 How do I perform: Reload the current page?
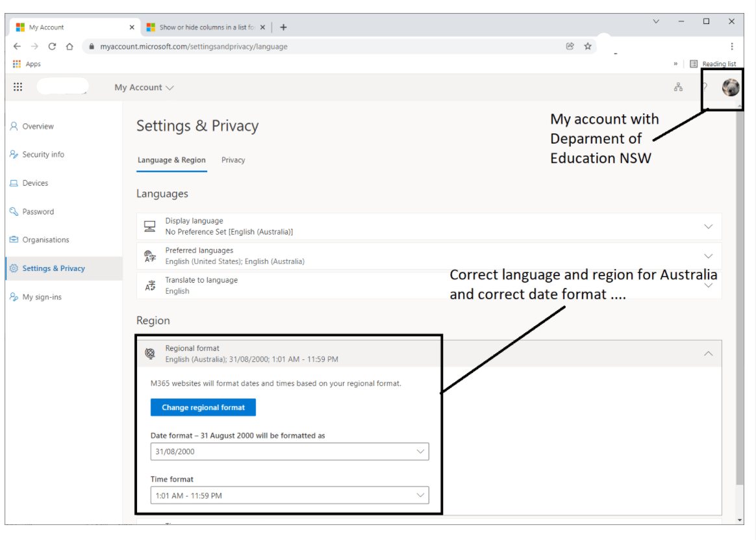pos(52,46)
